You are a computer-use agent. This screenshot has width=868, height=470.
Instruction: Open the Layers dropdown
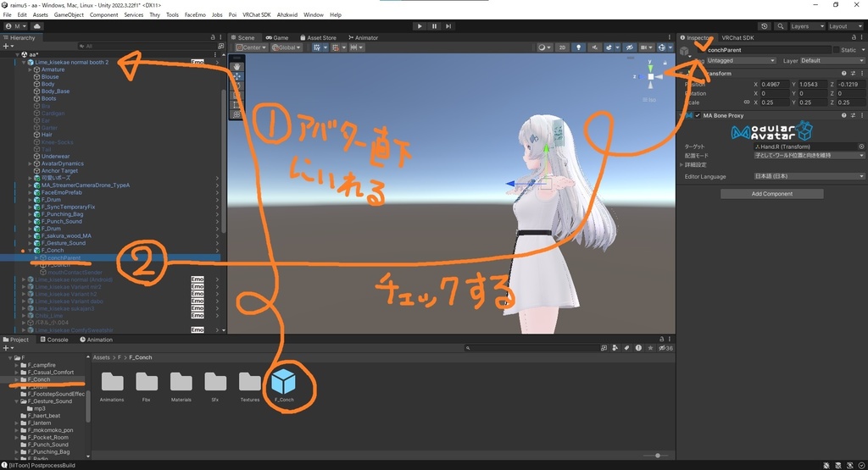point(807,26)
